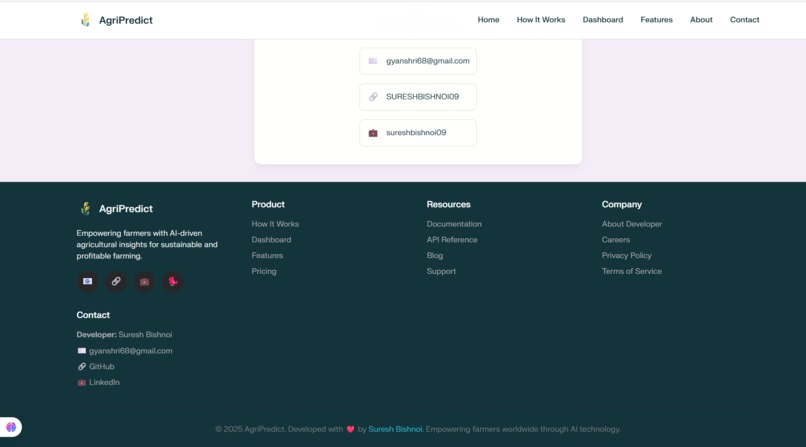Open the Support footer link
The width and height of the screenshot is (806, 447).
pyautogui.click(x=441, y=271)
